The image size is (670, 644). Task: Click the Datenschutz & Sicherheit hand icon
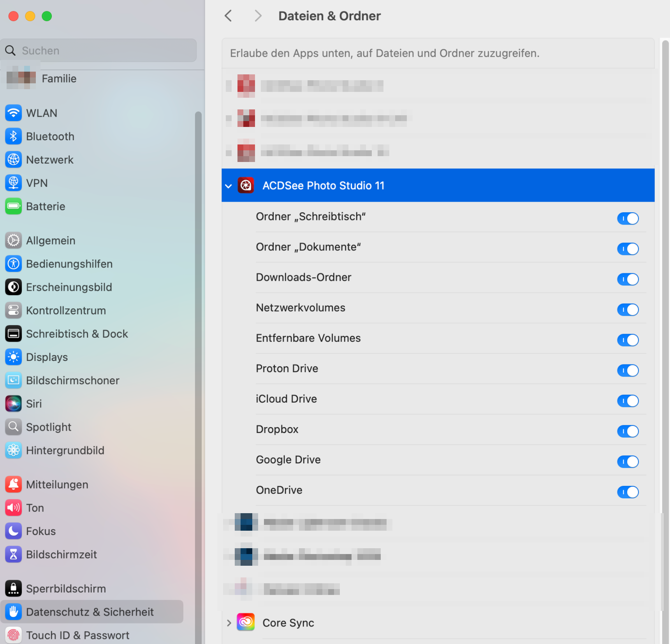click(13, 612)
